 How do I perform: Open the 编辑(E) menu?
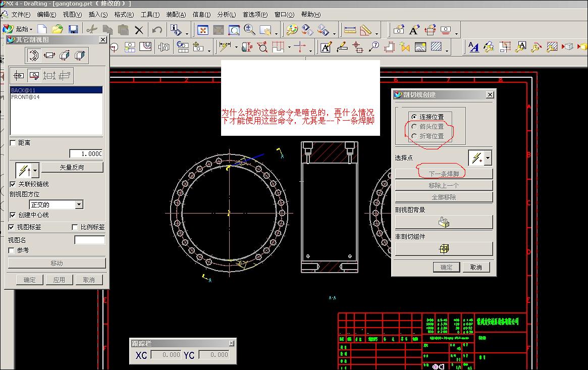point(46,15)
